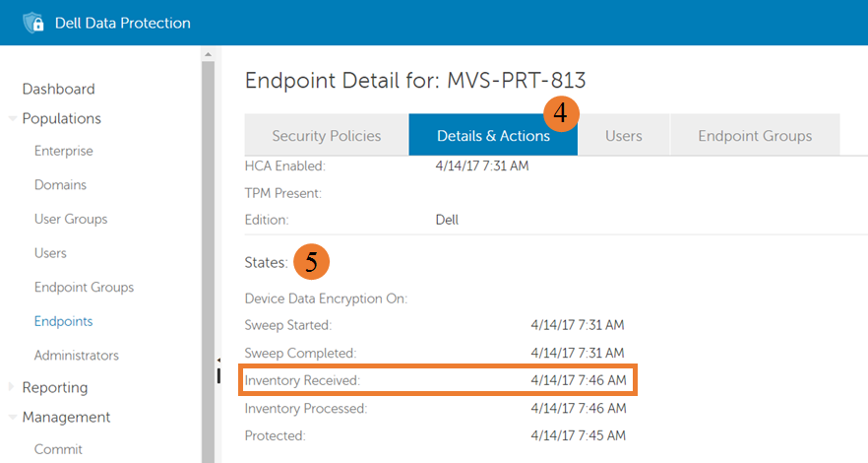
Task: Select the Details & Actions tab
Action: (x=492, y=136)
